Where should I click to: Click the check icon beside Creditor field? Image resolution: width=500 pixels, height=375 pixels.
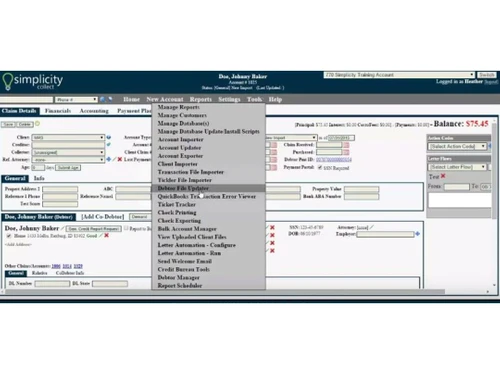tap(109, 144)
